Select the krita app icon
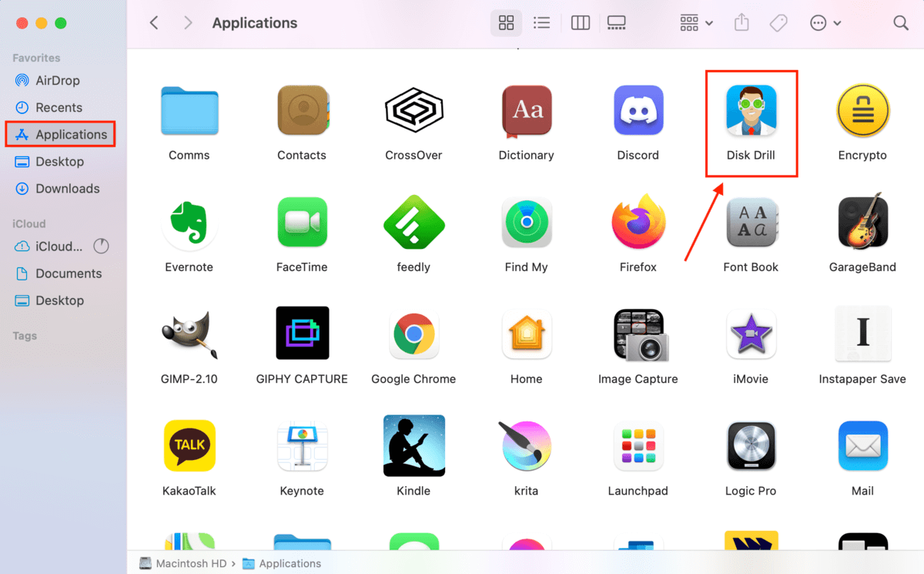Image resolution: width=924 pixels, height=574 pixels. pos(527,446)
